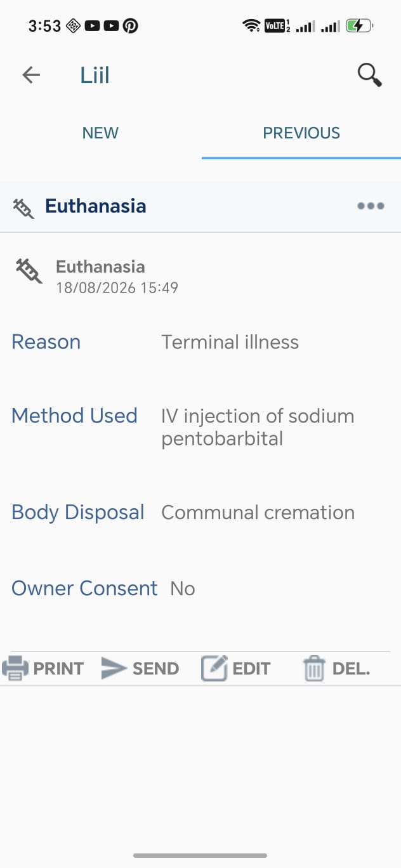Send the euthanasia record
Image resolution: width=401 pixels, height=868 pixels.
tap(140, 669)
